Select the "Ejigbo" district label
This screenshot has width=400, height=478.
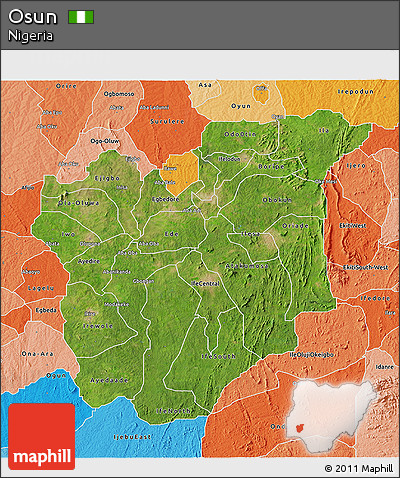(107, 178)
